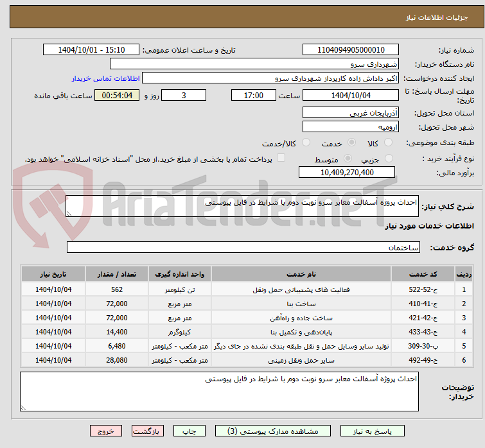Click service code ح-49-492
Screen dimensions: 485x448
(x=423, y=360)
